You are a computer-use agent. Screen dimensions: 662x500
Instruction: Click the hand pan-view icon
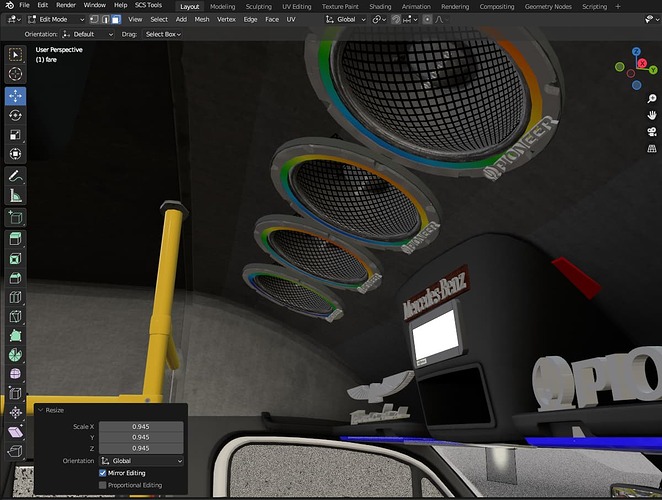[x=652, y=115]
